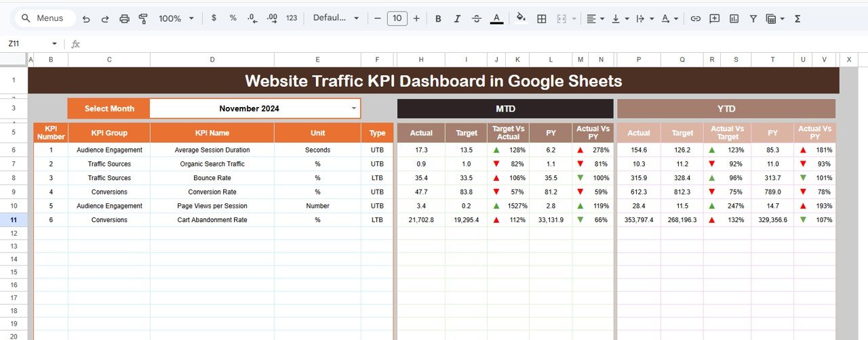Create a filter using the funnel icon
This screenshot has height=340, width=868.
coord(753,19)
